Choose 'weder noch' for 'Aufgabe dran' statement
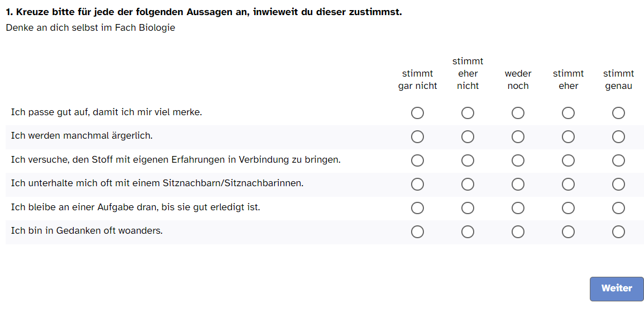This screenshot has width=644, height=312. coord(518,208)
